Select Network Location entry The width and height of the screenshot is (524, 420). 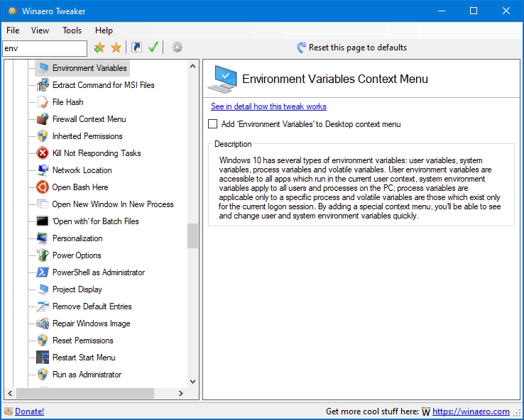(82, 170)
